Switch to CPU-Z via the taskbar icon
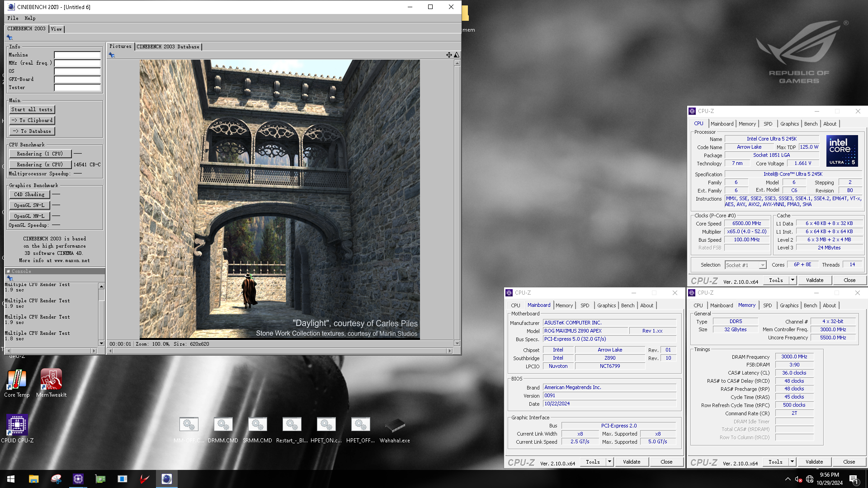This screenshot has height=488, width=868. 78,479
